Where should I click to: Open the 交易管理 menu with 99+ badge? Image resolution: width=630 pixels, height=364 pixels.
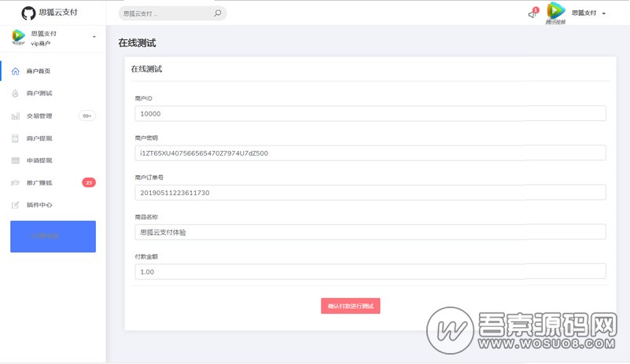click(x=39, y=116)
